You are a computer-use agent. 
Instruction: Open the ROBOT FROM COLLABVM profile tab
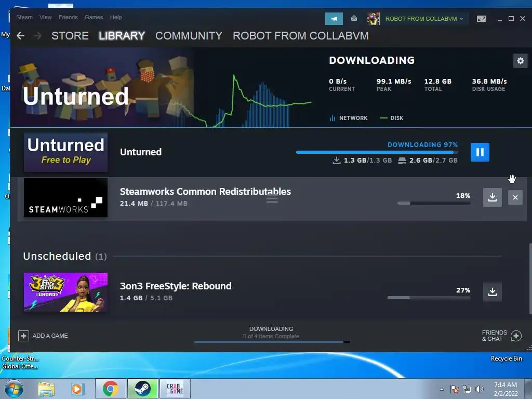pos(301,36)
